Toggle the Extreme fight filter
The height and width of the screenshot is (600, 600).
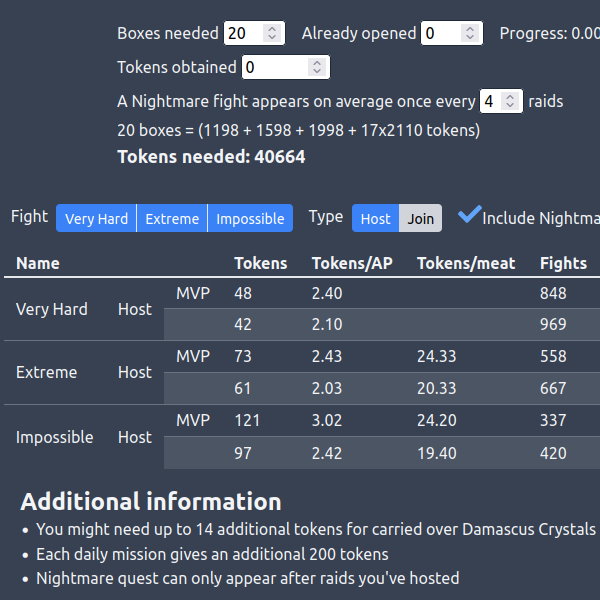tap(172, 219)
